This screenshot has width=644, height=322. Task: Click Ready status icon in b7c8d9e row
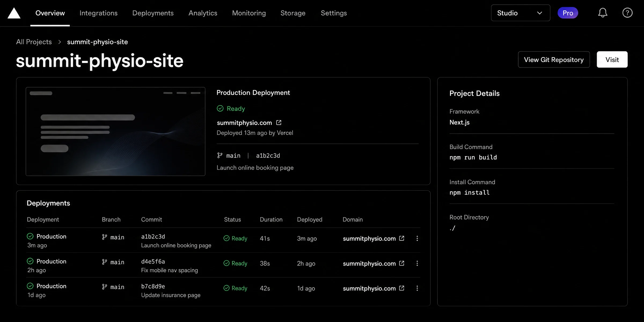[226, 288]
